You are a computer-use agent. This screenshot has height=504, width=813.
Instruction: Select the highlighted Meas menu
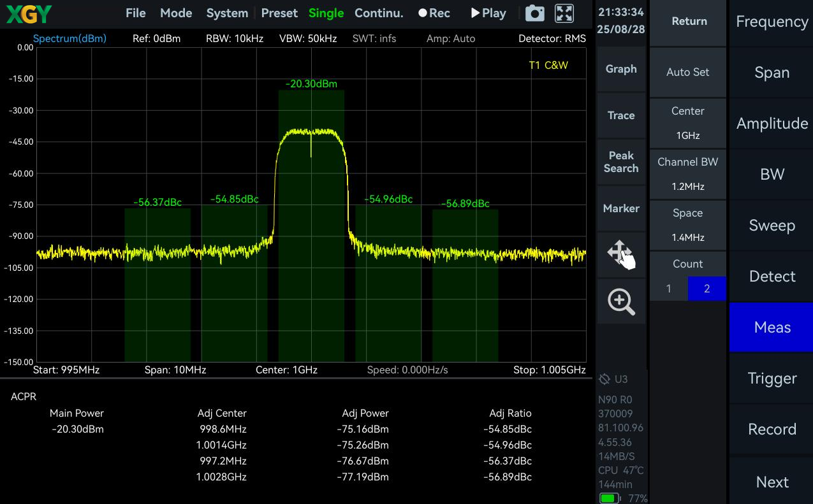pyautogui.click(x=772, y=328)
